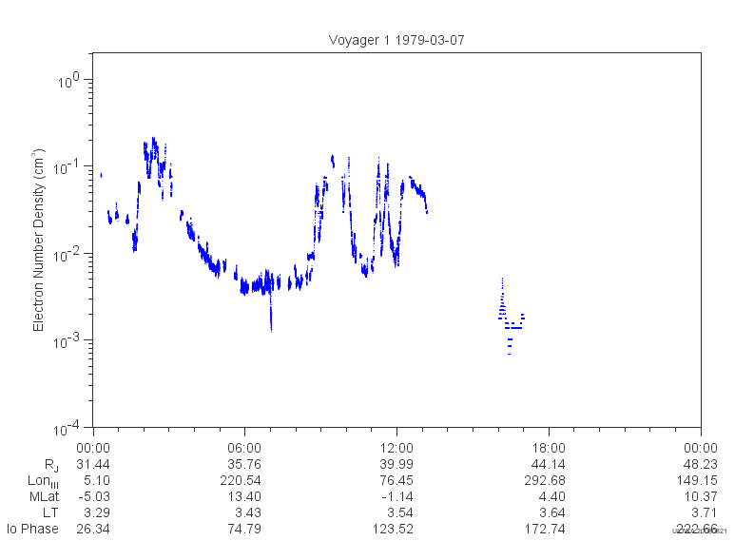
Task: Select MLat value -1.14
Action: pyautogui.click(x=397, y=496)
